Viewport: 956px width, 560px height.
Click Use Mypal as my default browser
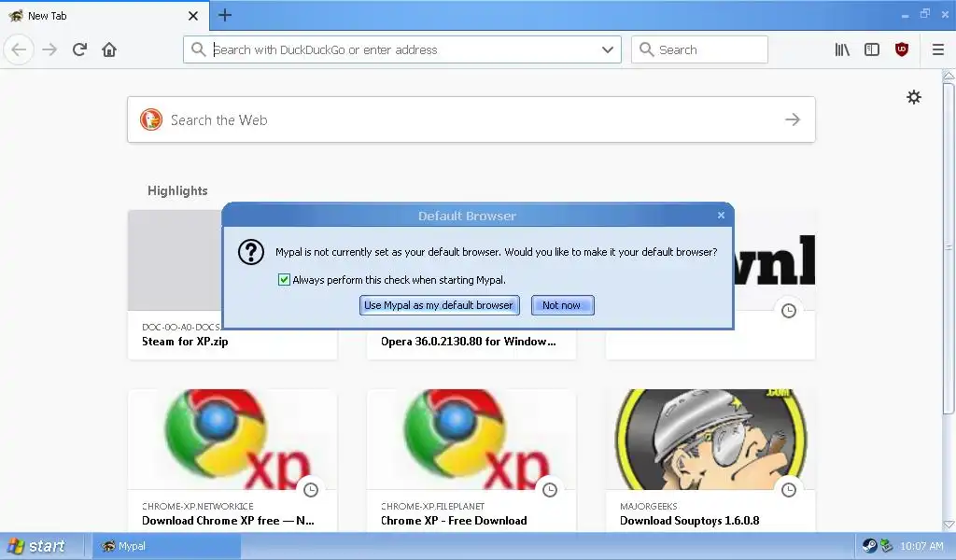point(439,305)
